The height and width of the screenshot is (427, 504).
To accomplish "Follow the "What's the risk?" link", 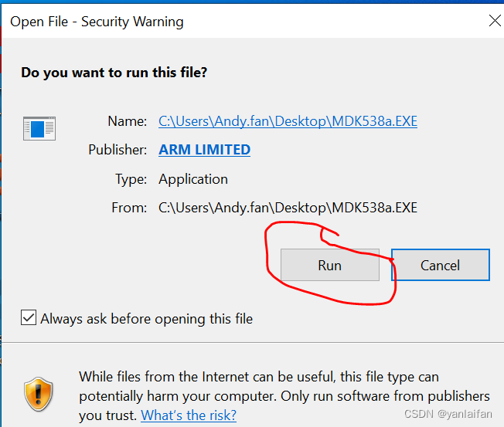I will (189, 415).
